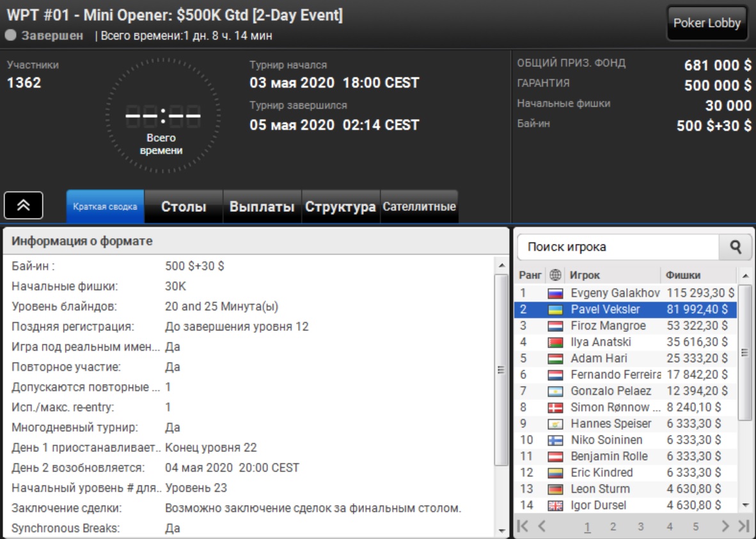Open the Структура tab
This screenshot has width=756, height=539.
[x=340, y=207]
